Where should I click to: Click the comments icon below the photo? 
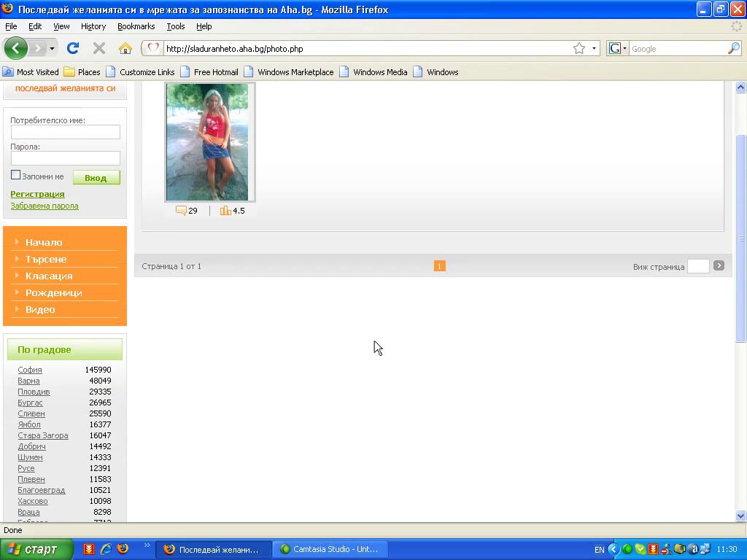pyautogui.click(x=181, y=211)
